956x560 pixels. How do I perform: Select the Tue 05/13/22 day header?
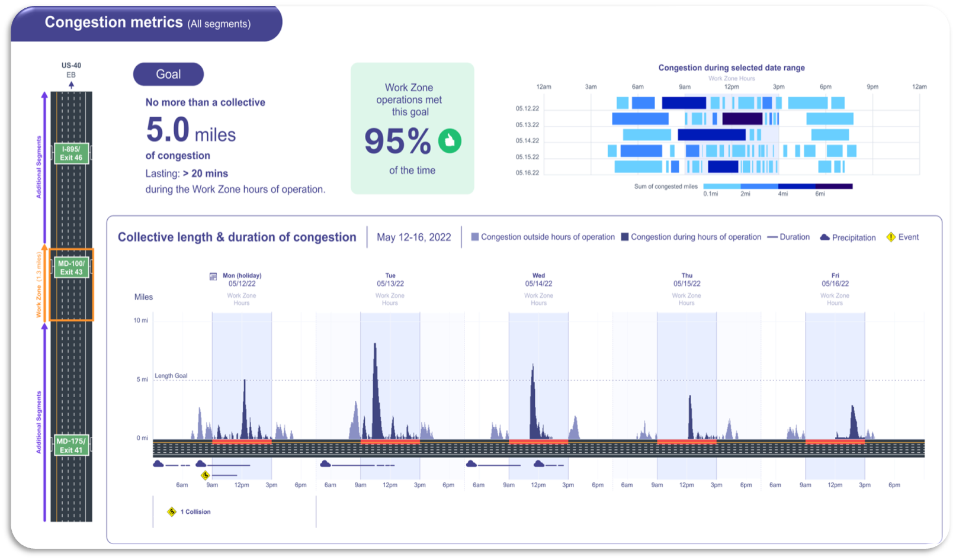390,279
